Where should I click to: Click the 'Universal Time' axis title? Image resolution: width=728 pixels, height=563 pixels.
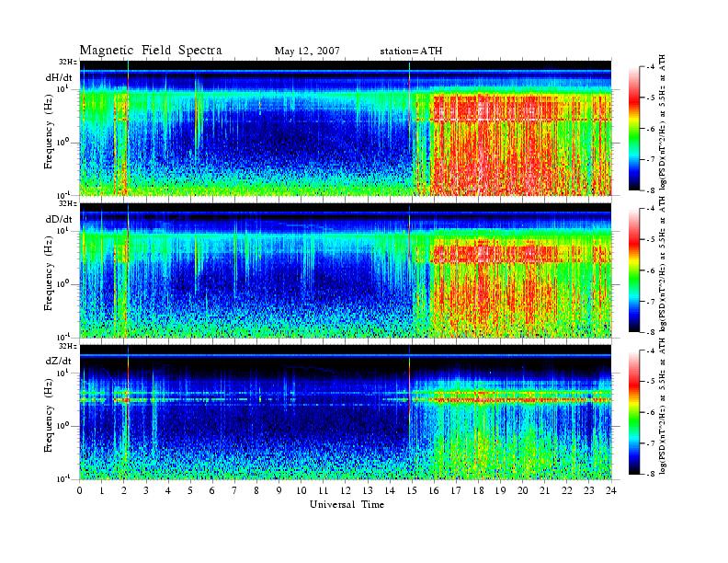click(x=347, y=504)
